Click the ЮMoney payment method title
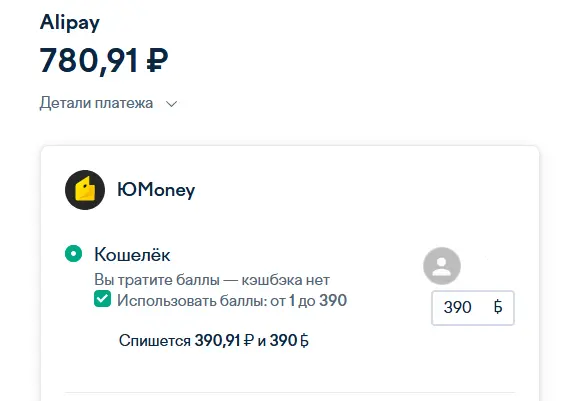 pos(156,190)
